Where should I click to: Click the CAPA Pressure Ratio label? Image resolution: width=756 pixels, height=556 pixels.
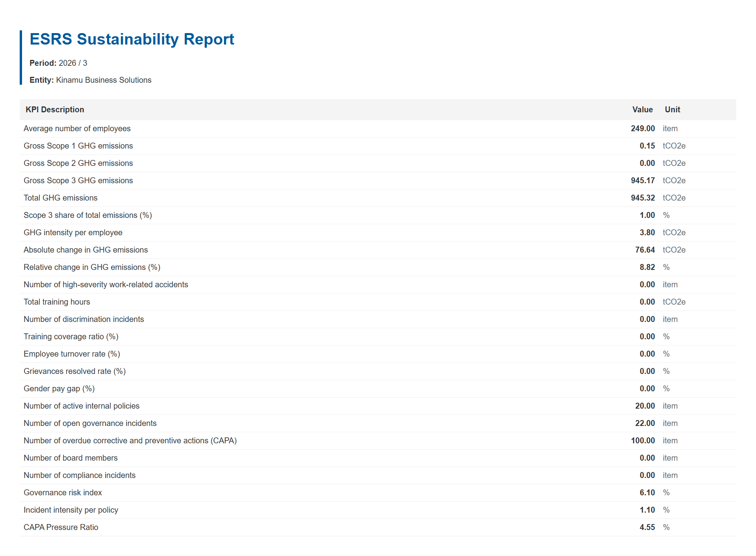(x=61, y=527)
